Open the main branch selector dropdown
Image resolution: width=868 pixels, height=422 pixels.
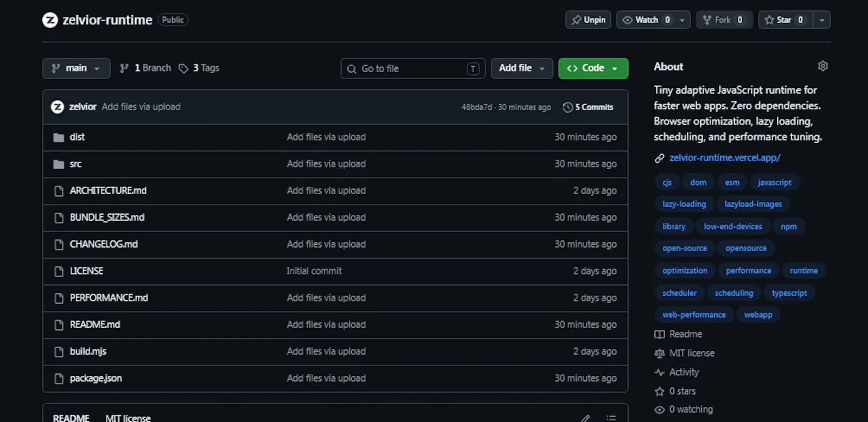76,68
